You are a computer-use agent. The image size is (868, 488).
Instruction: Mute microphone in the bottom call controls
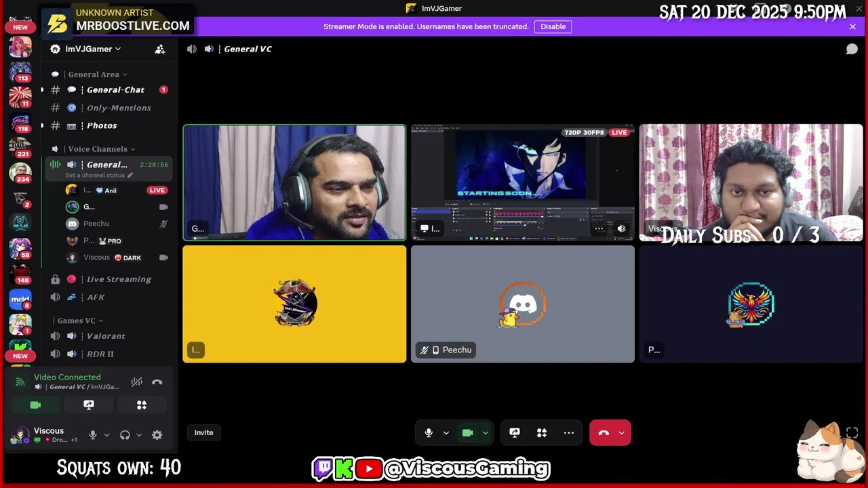coord(429,433)
